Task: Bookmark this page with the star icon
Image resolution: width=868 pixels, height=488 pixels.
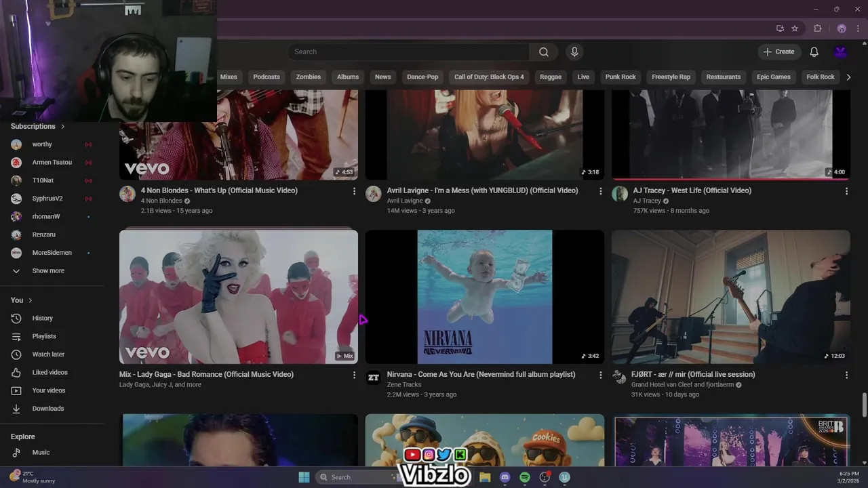Action: click(x=795, y=28)
